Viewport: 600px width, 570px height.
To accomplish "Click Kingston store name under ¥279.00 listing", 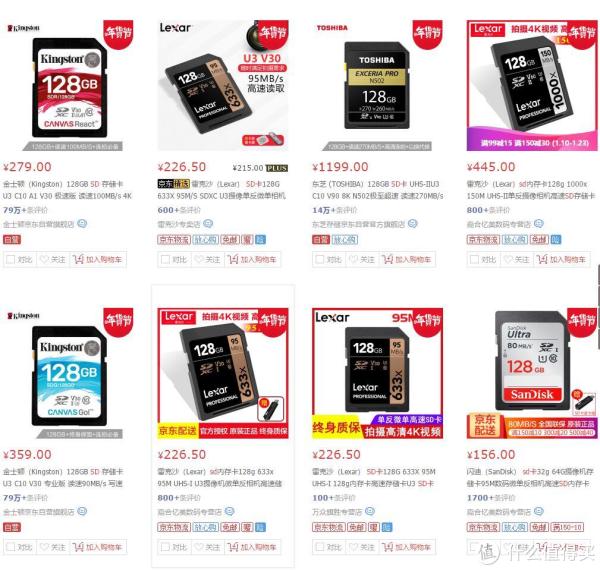I will (x=39, y=224).
